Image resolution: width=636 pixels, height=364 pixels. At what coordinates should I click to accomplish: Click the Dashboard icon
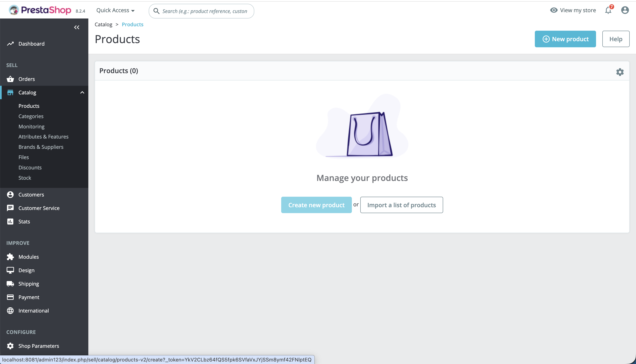[x=10, y=44]
